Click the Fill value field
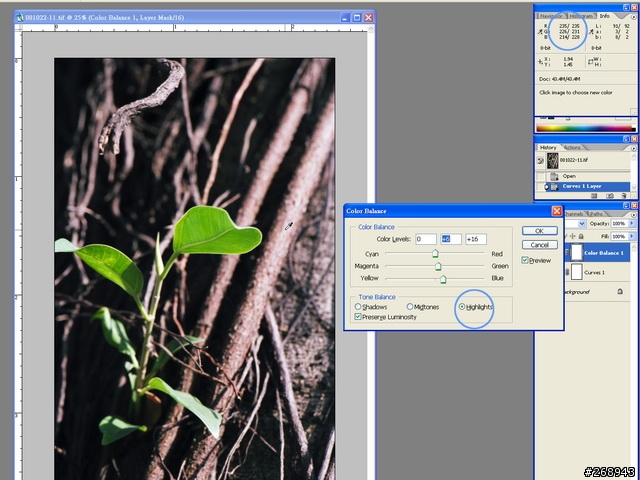Image resolution: width=640 pixels, height=480 pixels. pos(620,236)
